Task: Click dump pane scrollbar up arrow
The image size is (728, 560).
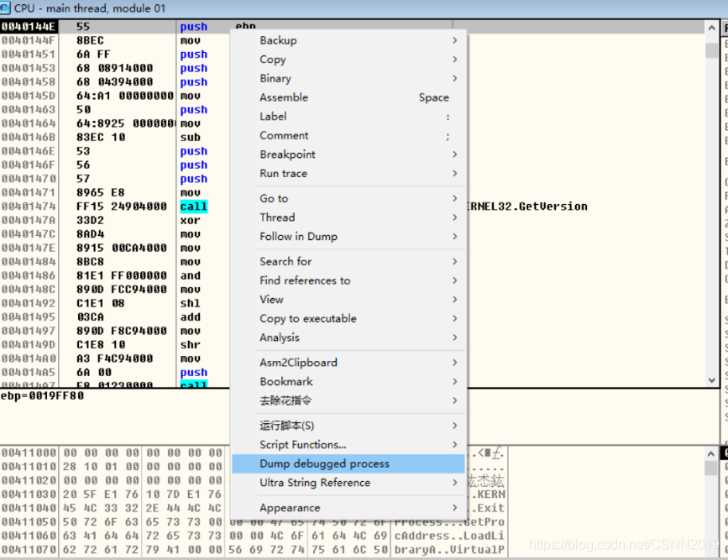Action: [712, 453]
